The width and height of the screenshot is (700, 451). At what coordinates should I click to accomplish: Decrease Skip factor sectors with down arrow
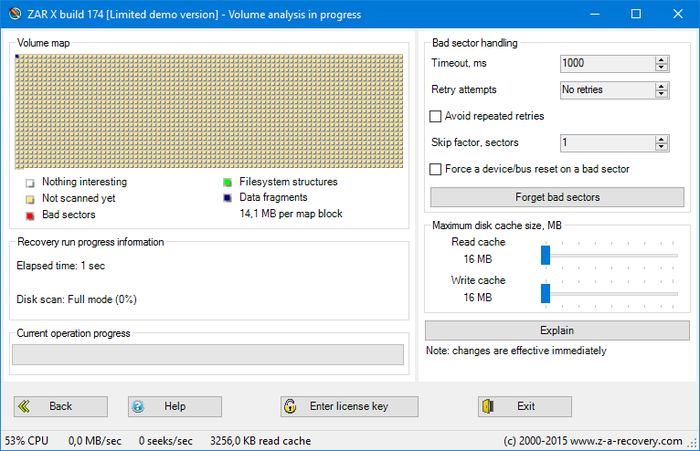coord(661,147)
